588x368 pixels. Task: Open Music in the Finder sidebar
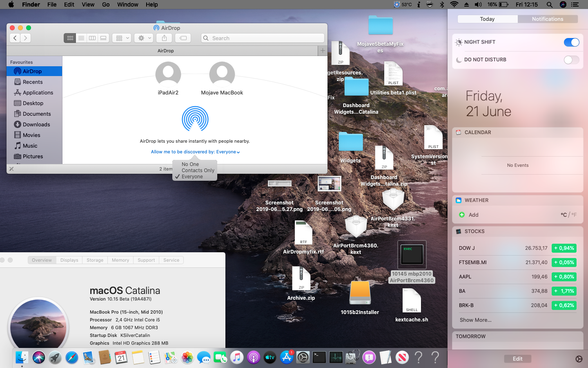click(34, 146)
